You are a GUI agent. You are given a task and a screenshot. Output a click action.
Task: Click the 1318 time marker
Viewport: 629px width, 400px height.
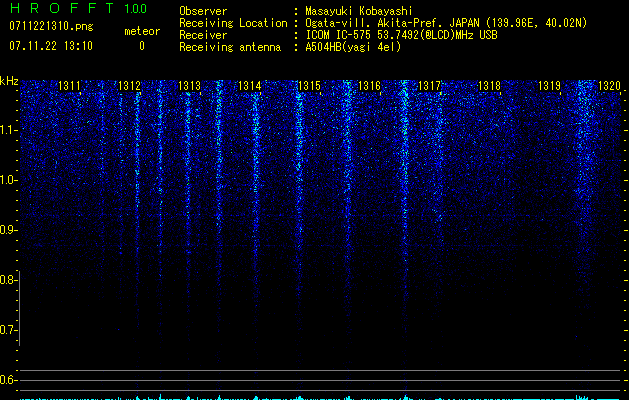click(489, 86)
